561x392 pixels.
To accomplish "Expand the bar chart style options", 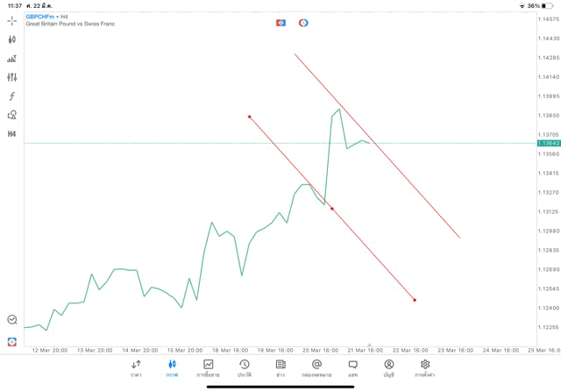I will 12,59.
